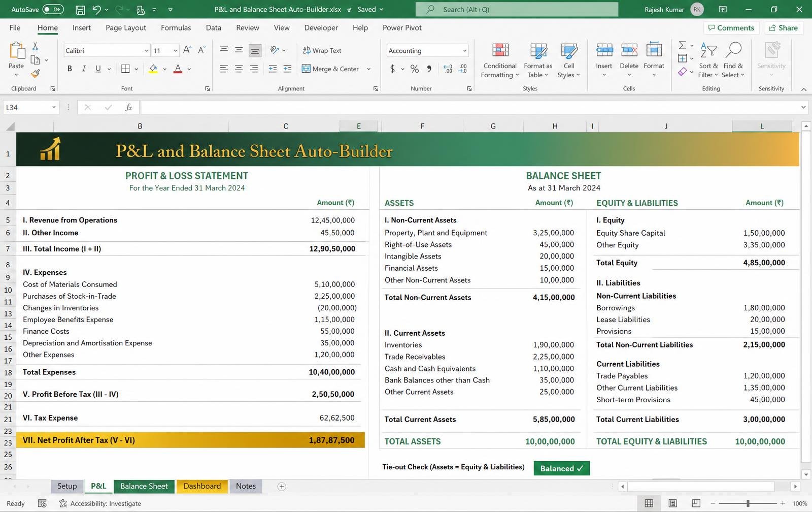Switch to Page Layout view
This screenshot has height=512, width=812.
[x=672, y=503]
